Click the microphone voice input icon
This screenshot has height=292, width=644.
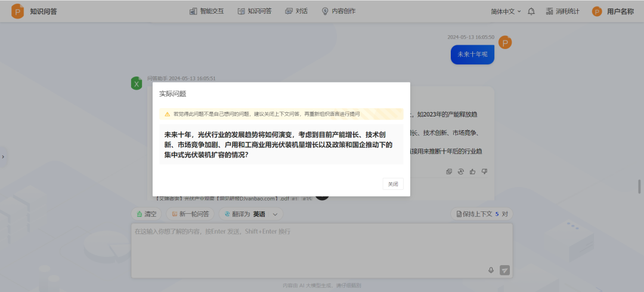[491, 270]
